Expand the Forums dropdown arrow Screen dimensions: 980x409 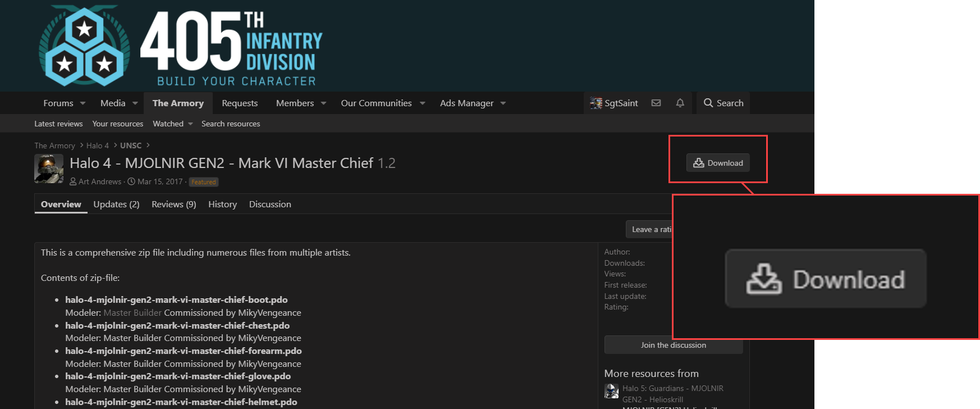click(x=83, y=103)
